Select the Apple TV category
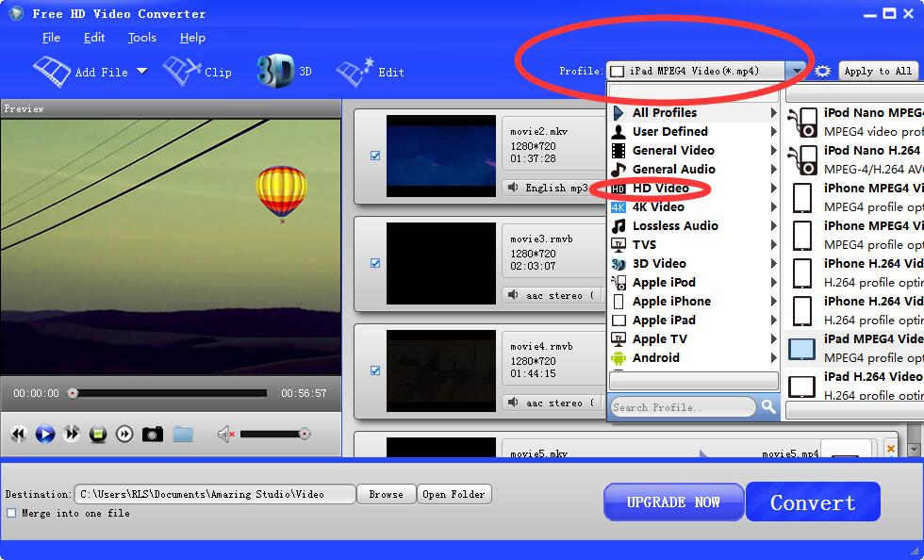This screenshot has height=560, width=924. 694,339
